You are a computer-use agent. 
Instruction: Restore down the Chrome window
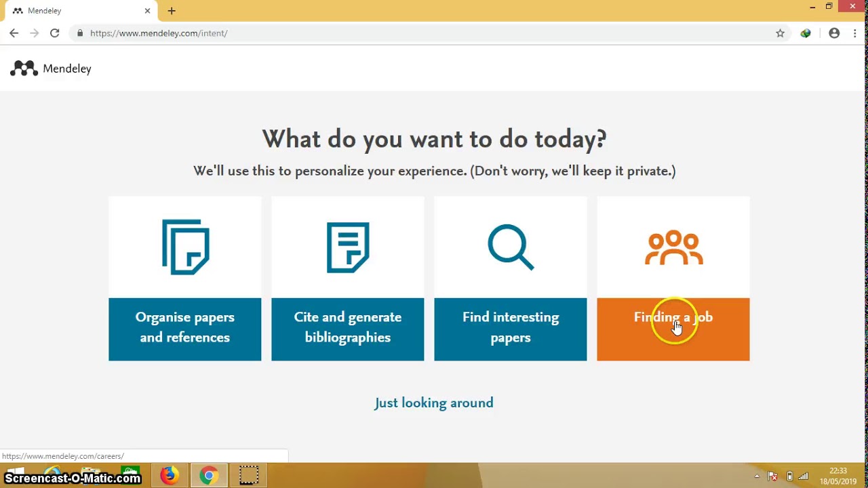click(829, 7)
